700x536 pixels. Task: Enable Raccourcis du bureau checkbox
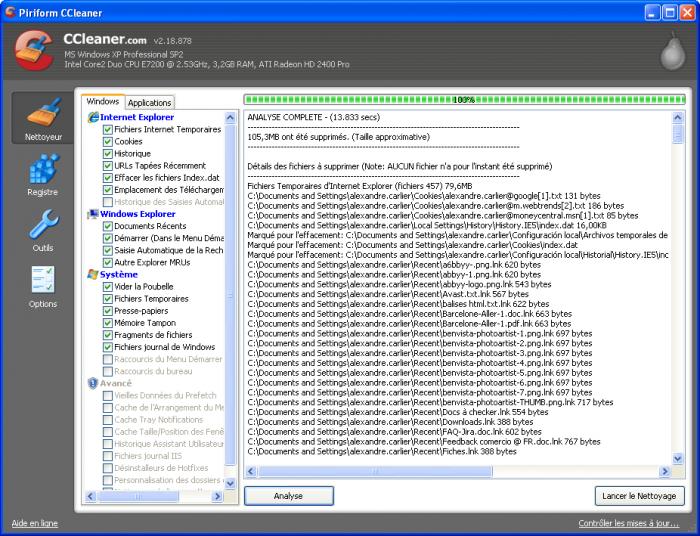pyautogui.click(x=107, y=371)
